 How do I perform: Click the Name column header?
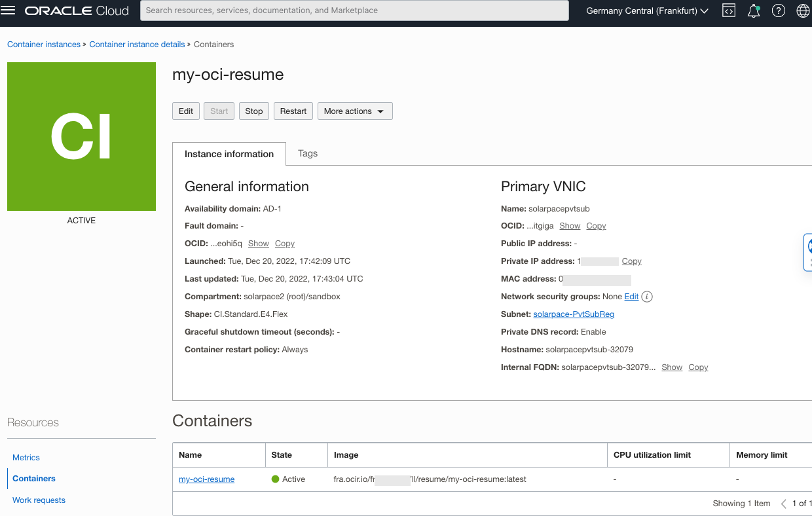click(219, 455)
